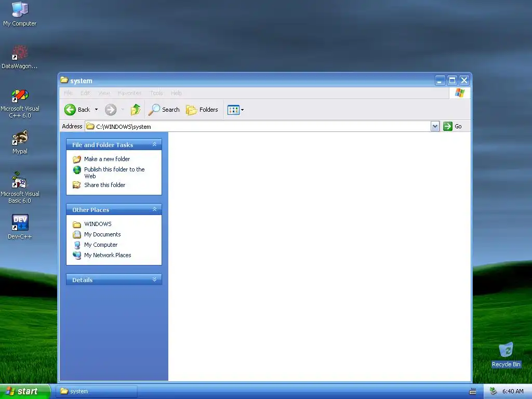
Task: Open Microsoft Visual Basic 6.0 shortcut
Action: point(20,188)
